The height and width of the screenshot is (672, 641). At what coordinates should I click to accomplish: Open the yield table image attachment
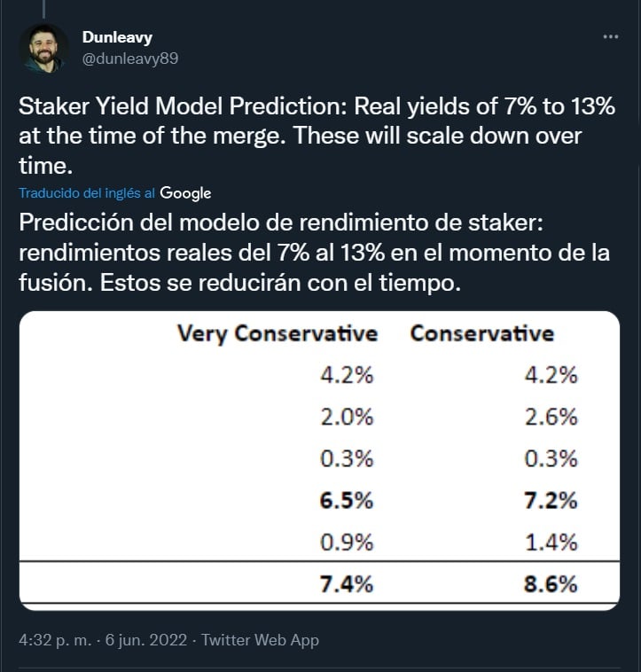click(320, 461)
